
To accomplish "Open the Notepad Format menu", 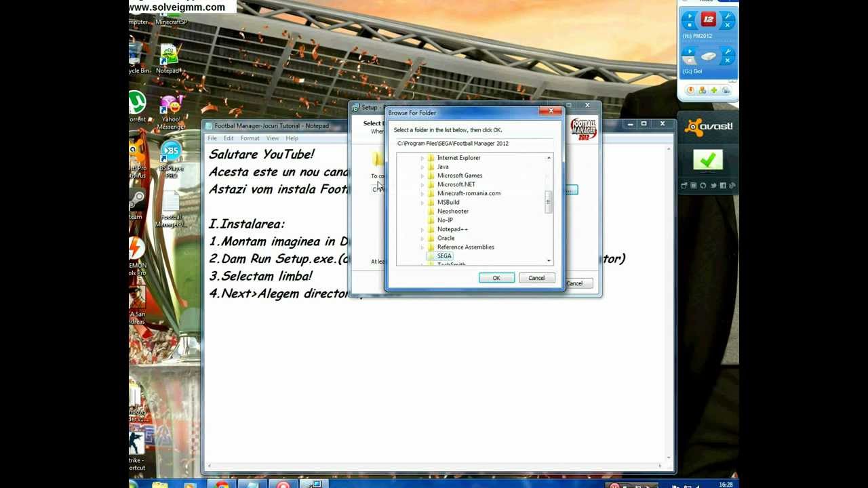I will pos(250,138).
